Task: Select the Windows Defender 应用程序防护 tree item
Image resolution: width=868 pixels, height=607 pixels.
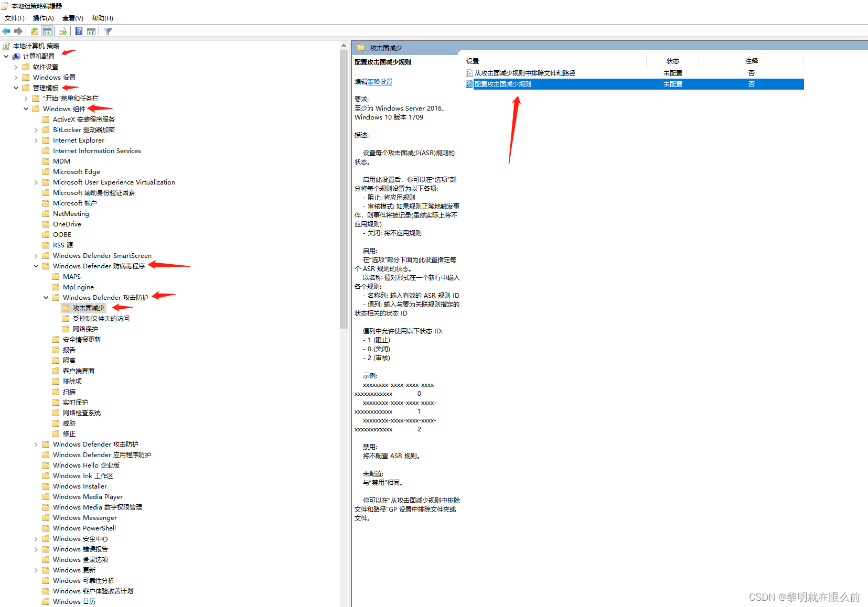Action: (x=102, y=455)
